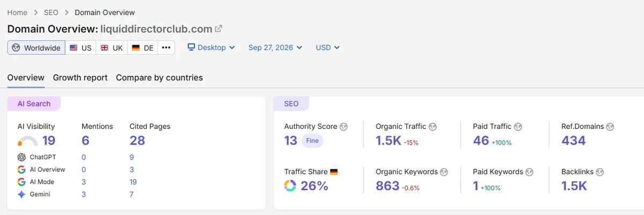644x215 pixels.
Task: Click Gemini row label
Action: coord(40,195)
